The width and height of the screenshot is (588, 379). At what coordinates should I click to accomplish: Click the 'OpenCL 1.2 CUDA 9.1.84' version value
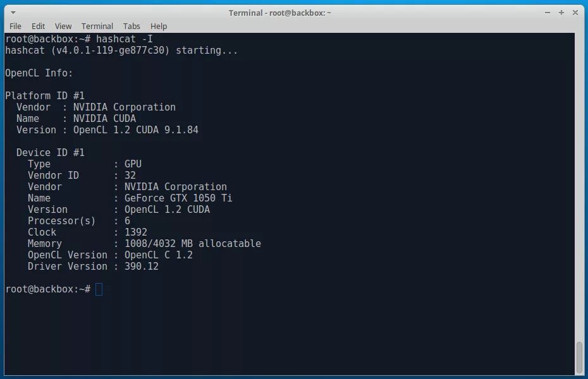point(136,130)
